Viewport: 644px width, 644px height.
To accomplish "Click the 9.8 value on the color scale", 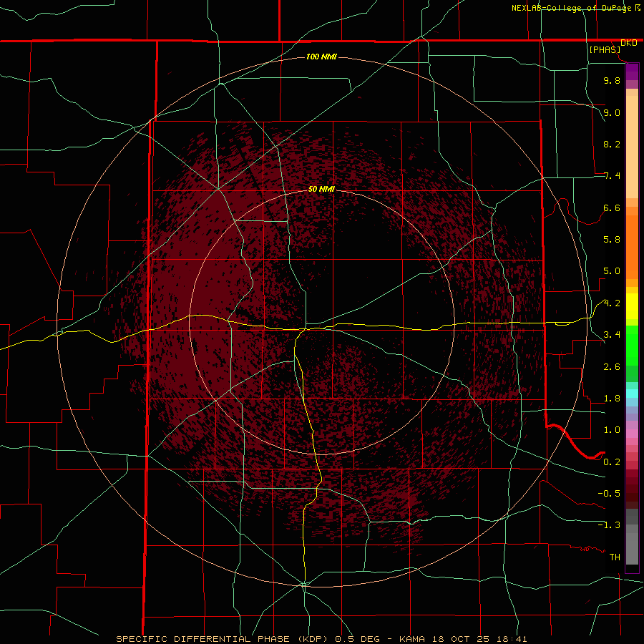I will [612, 80].
